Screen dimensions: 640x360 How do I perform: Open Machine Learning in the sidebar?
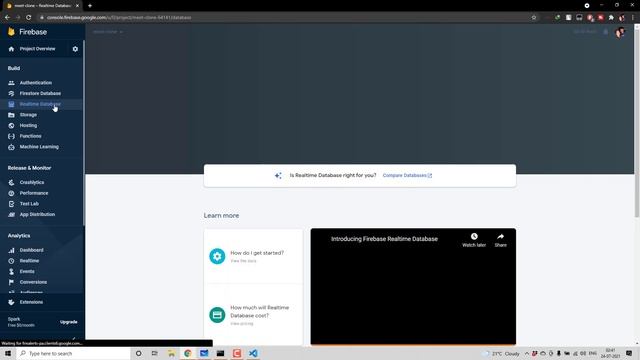[39, 147]
